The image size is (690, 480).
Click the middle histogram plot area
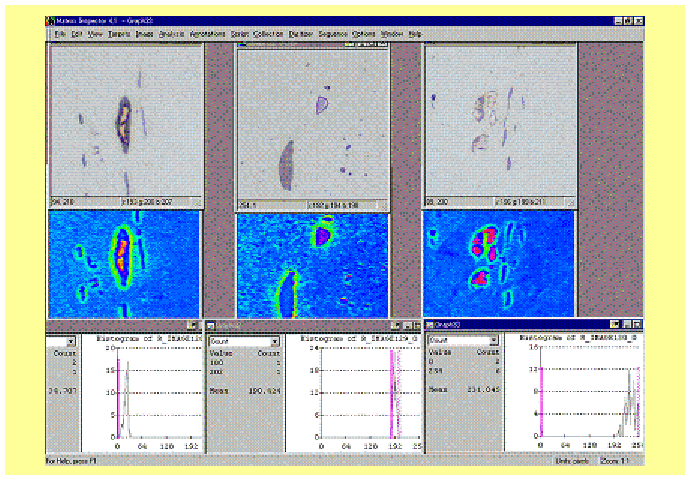[371, 392]
